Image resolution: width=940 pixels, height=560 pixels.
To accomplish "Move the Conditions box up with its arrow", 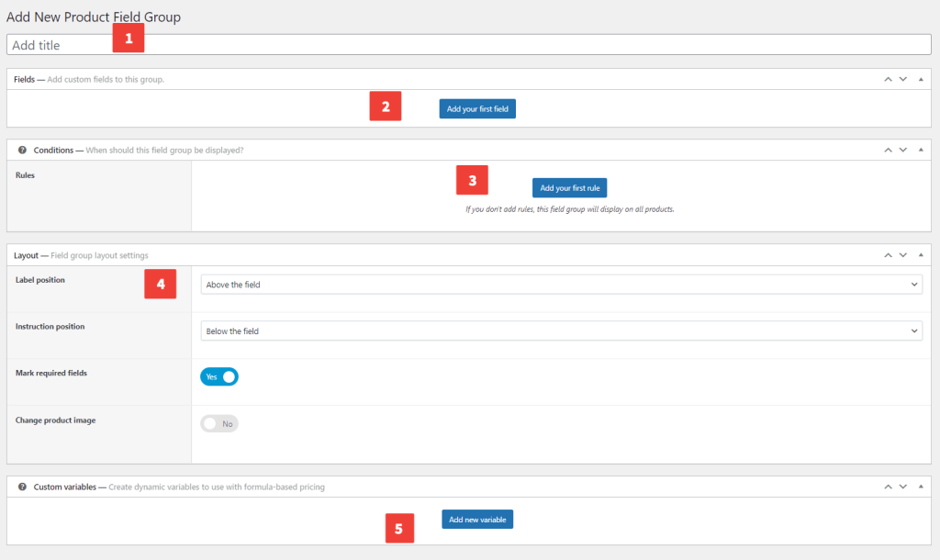I will 888,150.
